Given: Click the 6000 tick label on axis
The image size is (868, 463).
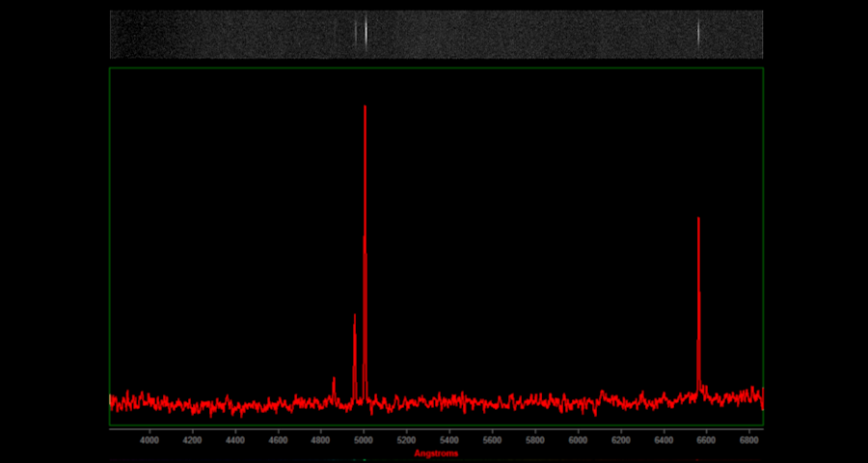Looking at the screenshot, I should coord(578,440).
